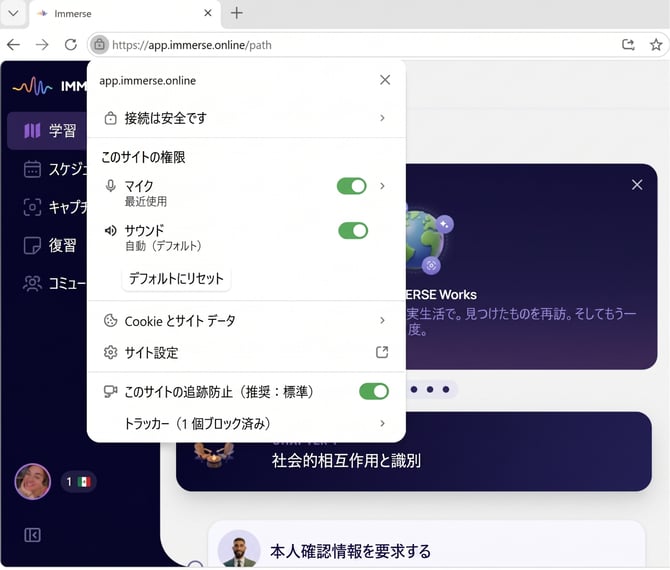Expand マイク permission chevron

[x=382, y=186]
